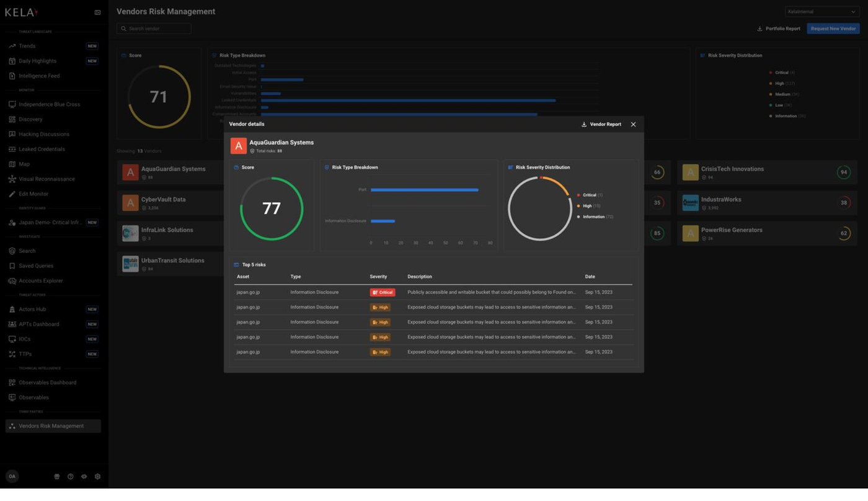
Task: Open IOCs from sidebar
Action: 53,339
